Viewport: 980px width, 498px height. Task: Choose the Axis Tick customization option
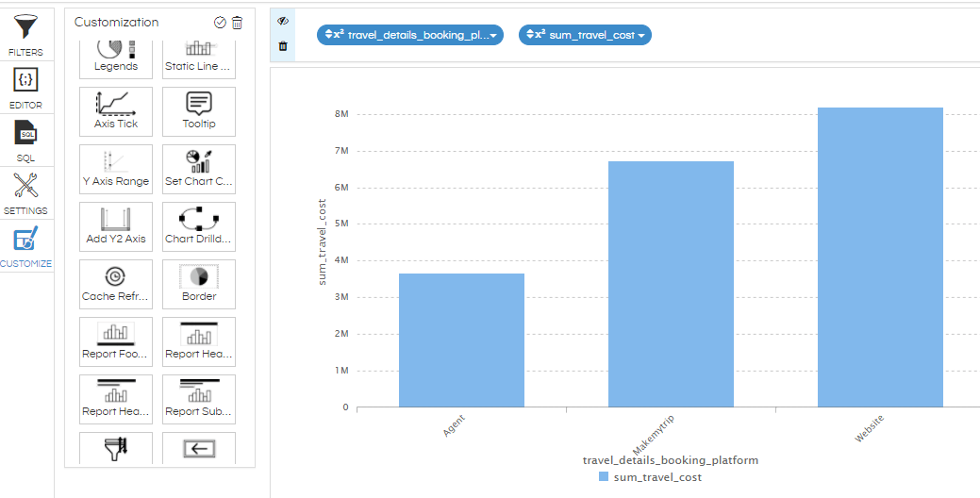[x=116, y=111]
